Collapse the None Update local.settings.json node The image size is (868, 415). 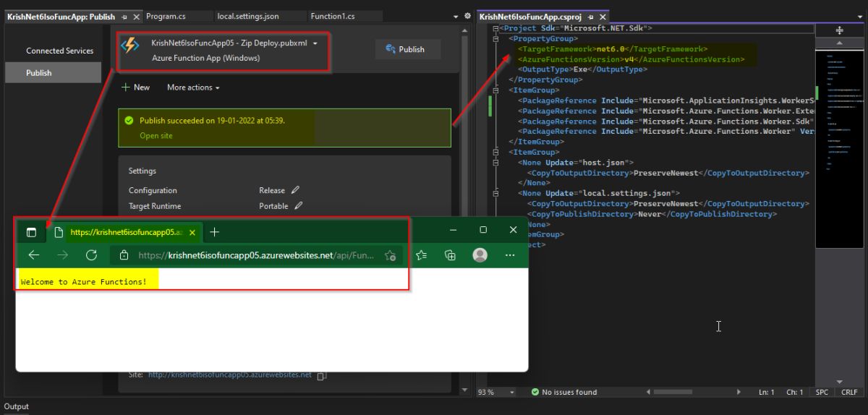495,194
